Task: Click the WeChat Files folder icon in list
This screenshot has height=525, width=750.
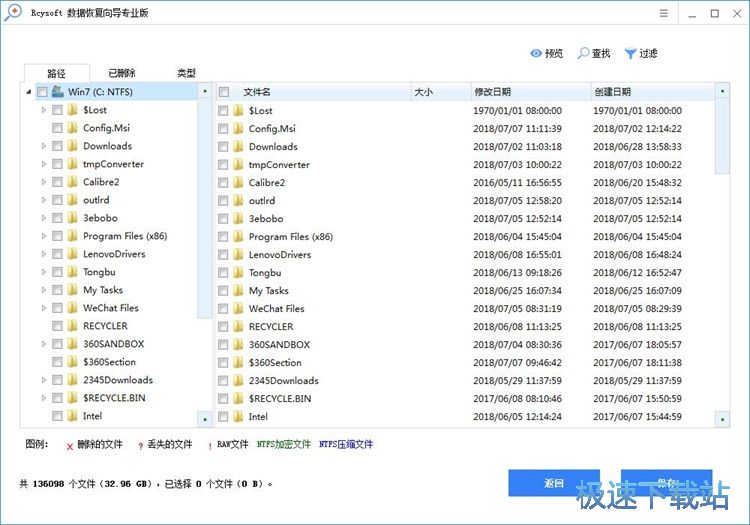Action: click(x=238, y=308)
